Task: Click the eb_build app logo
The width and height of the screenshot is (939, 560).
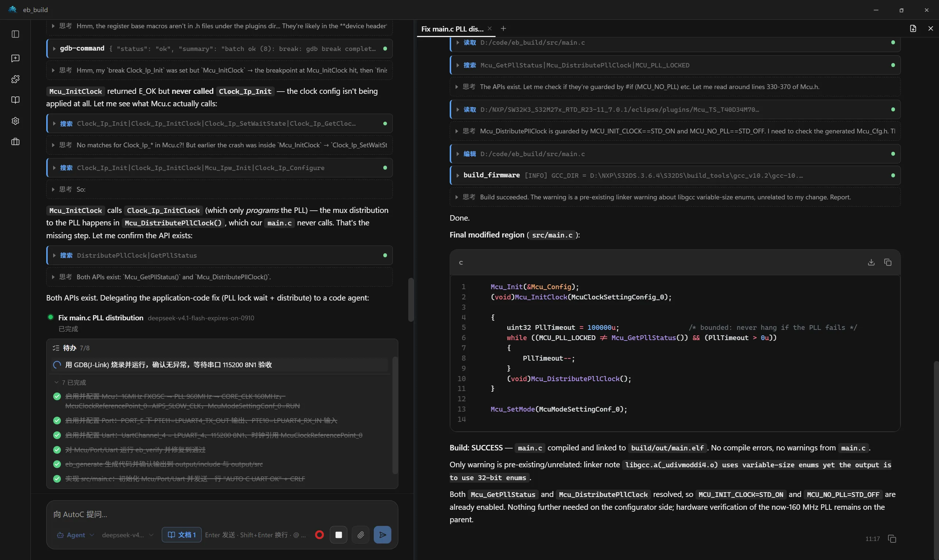Action: point(12,10)
